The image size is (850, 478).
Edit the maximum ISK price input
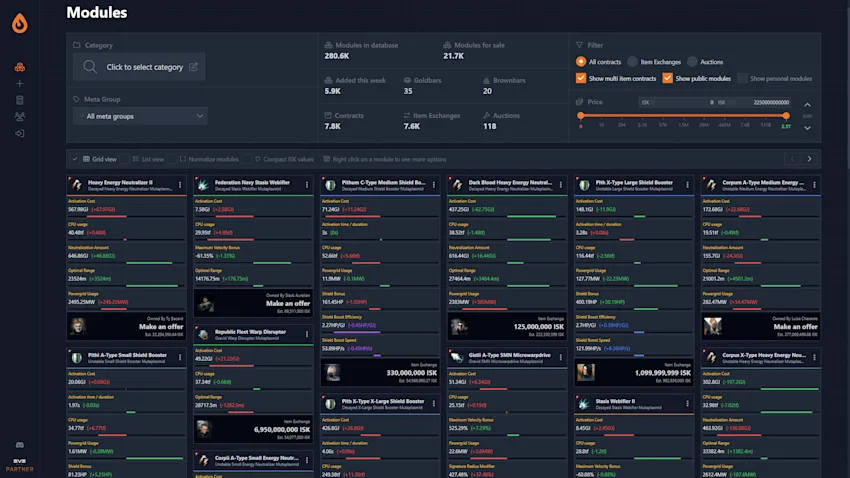[x=754, y=102]
